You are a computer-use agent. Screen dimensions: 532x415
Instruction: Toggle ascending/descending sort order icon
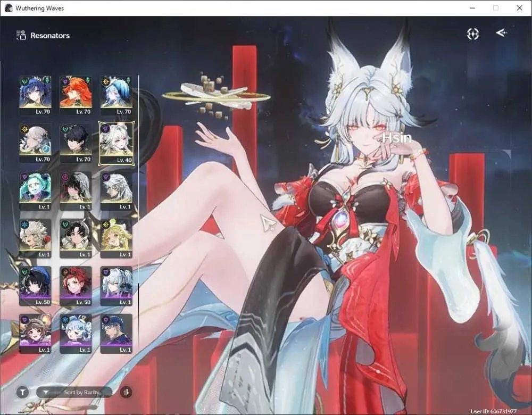click(126, 392)
